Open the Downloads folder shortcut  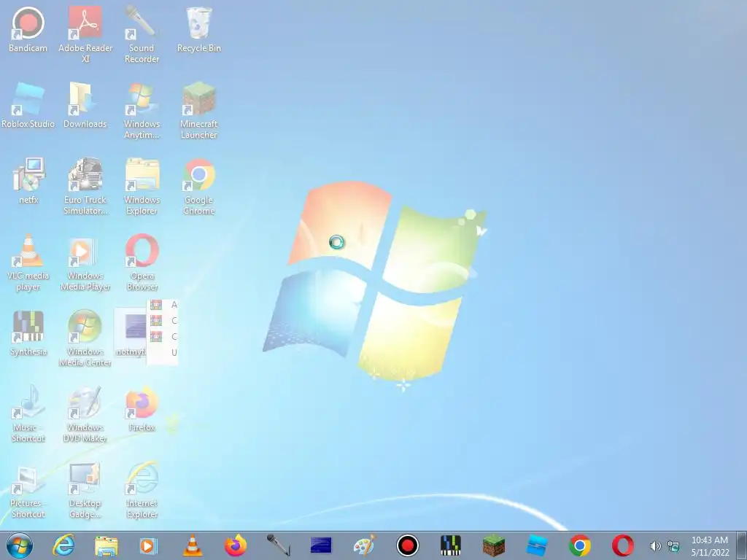pyautogui.click(x=85, y=105)
